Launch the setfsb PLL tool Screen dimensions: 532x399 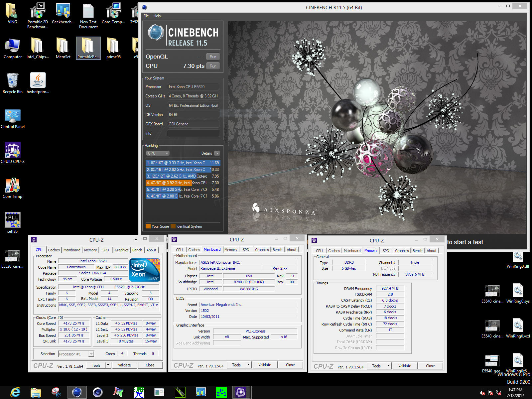pyautogui.click(x=13, y=223)
